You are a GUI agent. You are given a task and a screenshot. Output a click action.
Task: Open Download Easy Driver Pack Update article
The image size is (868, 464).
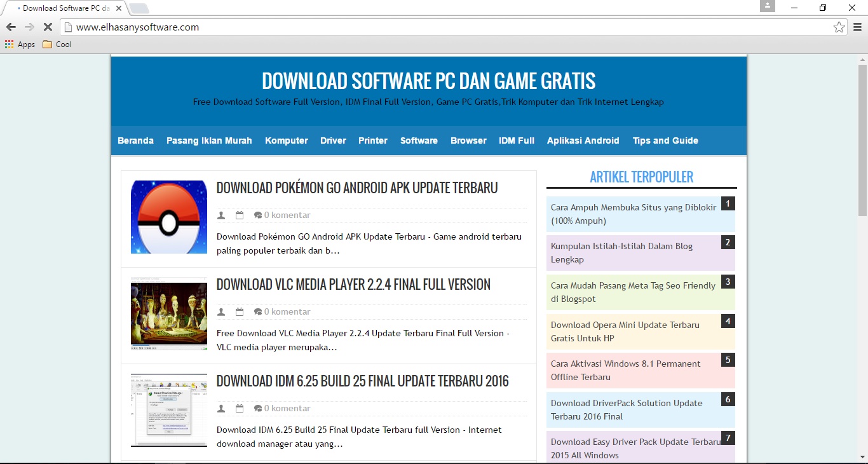[x=636, y=449]
